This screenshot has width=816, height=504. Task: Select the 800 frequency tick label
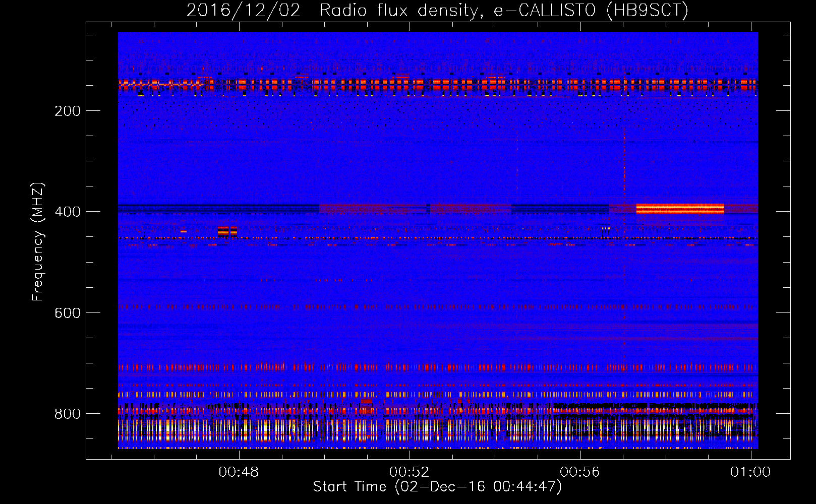click(68, 414)
